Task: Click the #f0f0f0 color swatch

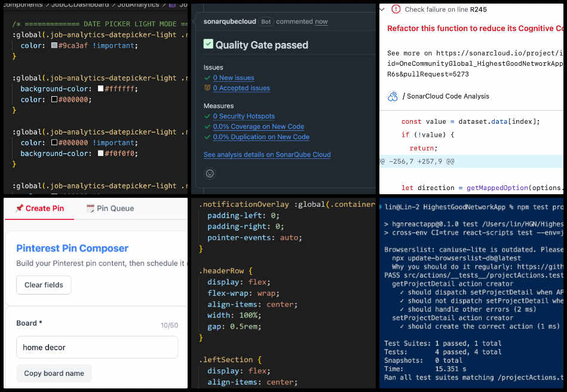Action: click(100, 154)
